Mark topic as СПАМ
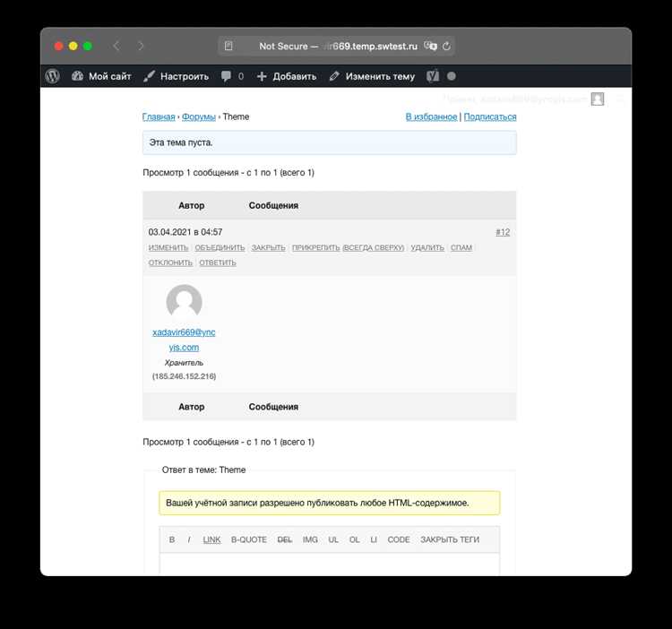This screenshot has width=672, height=629. click(x=461, y=247)
